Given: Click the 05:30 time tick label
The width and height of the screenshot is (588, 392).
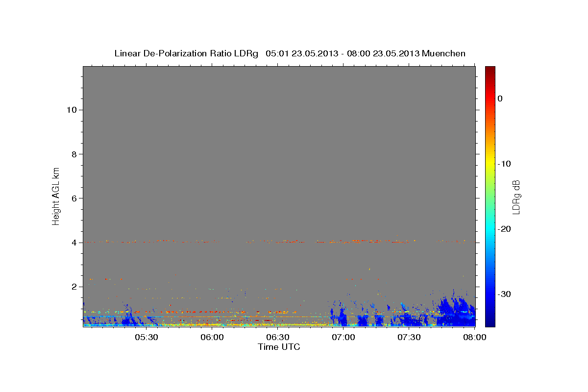Looking at the screenshot, I should click(x=147, y=338).
